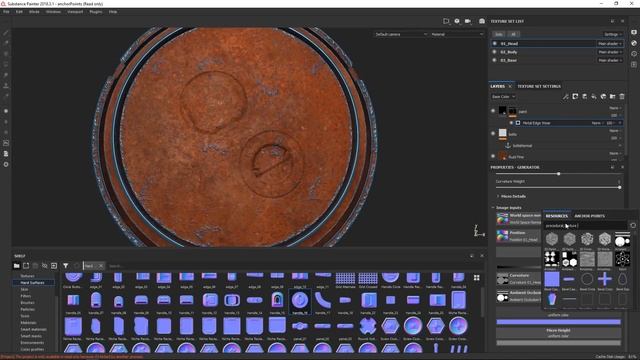Toggle visibility of Metal Edge Wear generator
The height and width of the screenshot is (360, 640).
511,123
